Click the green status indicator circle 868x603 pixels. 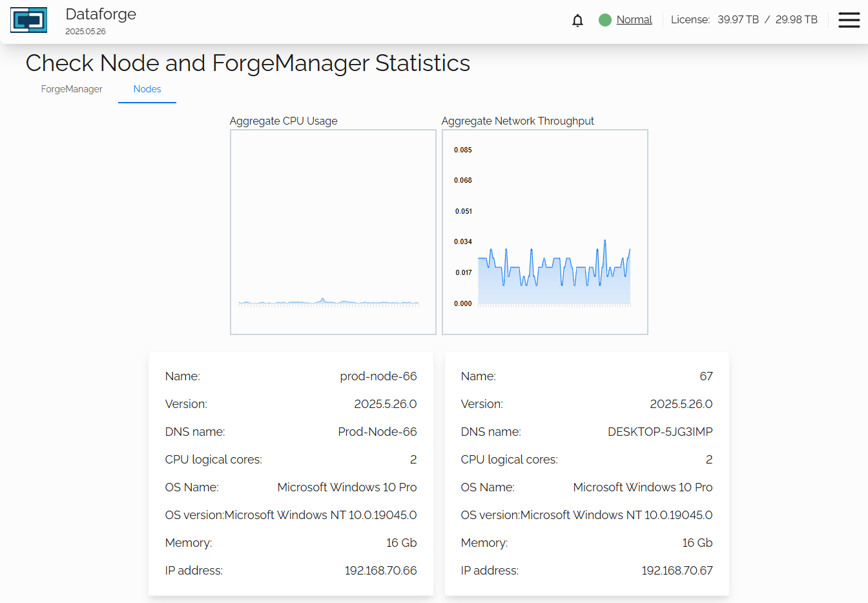605,20
